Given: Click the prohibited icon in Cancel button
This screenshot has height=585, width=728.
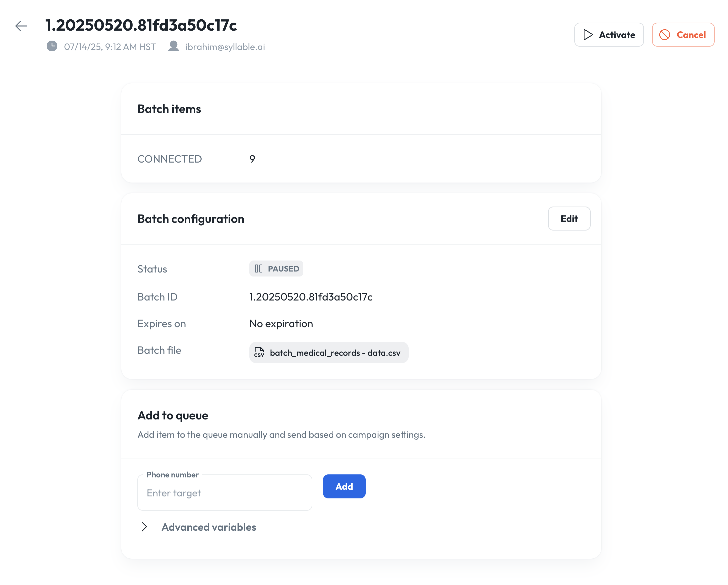Looking at the screenshot, I should (x=665, y=35).
